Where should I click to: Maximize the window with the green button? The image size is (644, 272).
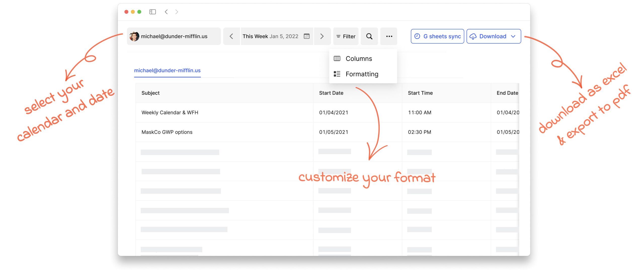[x=139, y=12]
